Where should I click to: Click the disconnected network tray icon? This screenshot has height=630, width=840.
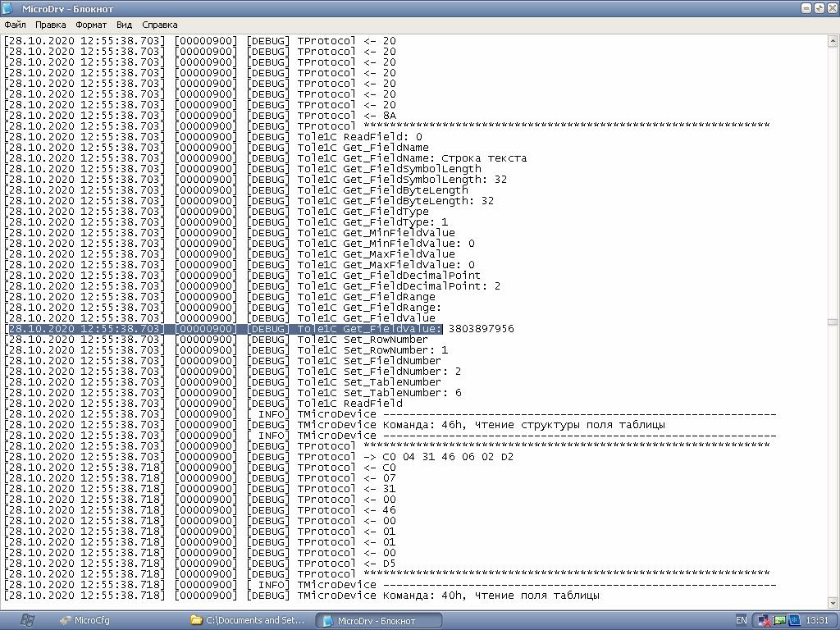765,621
